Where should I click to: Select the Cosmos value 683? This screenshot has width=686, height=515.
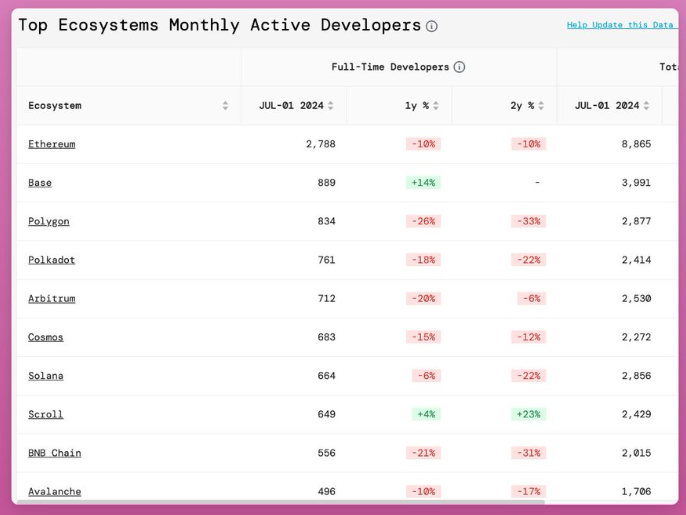(326, 337)
